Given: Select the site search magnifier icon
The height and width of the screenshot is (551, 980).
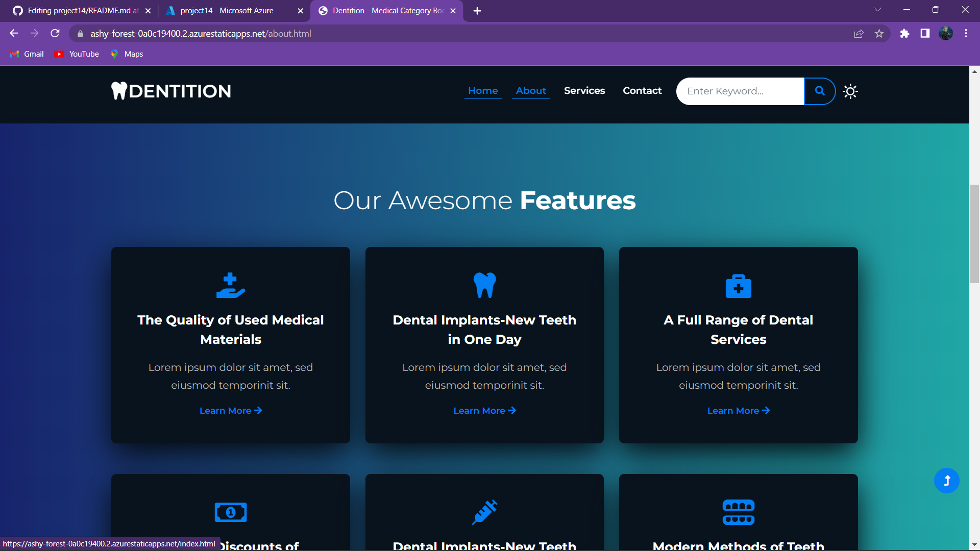Looking at the screenshot, I should point(820,91).
